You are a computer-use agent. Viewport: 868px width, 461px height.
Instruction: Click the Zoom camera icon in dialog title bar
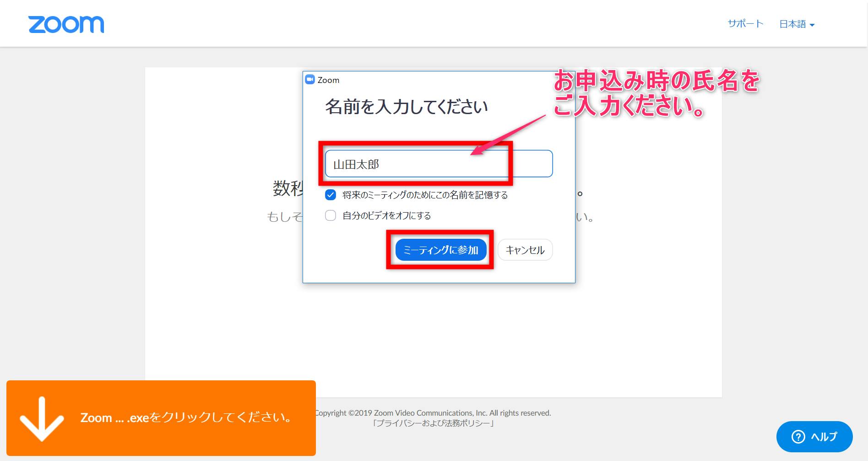pyautogui.click(x=310, y=79)
